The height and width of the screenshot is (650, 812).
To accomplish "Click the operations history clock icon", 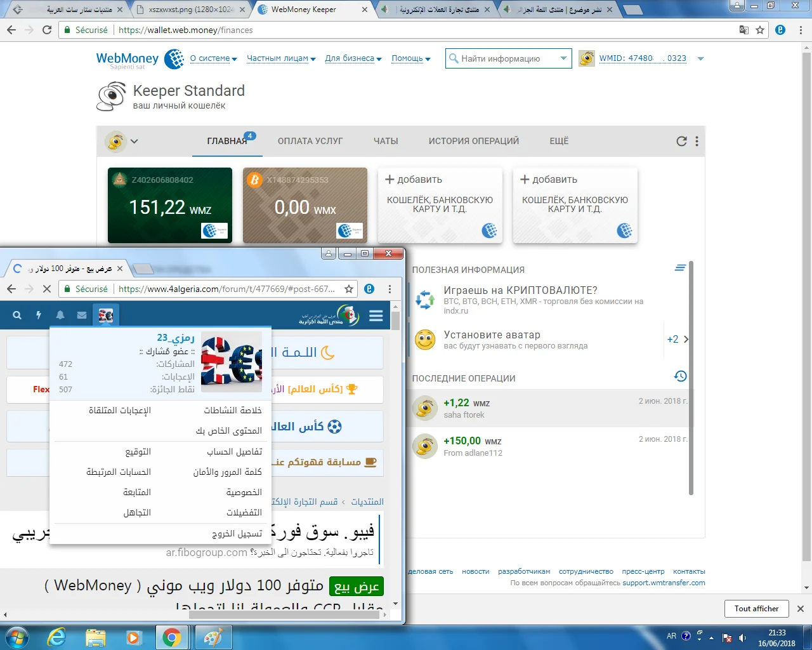I will (680, 376).
